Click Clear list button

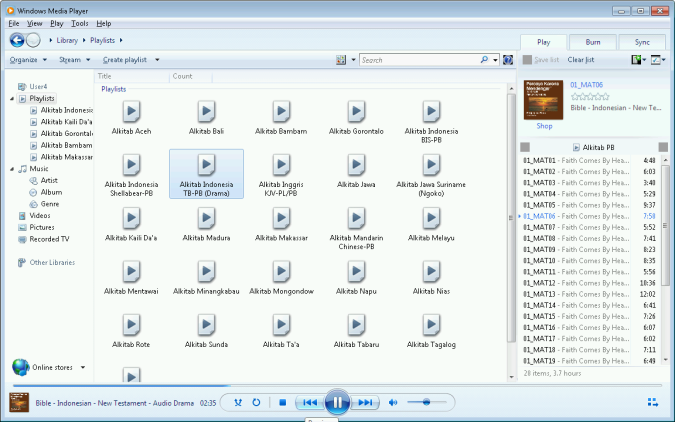pos(581,60)
